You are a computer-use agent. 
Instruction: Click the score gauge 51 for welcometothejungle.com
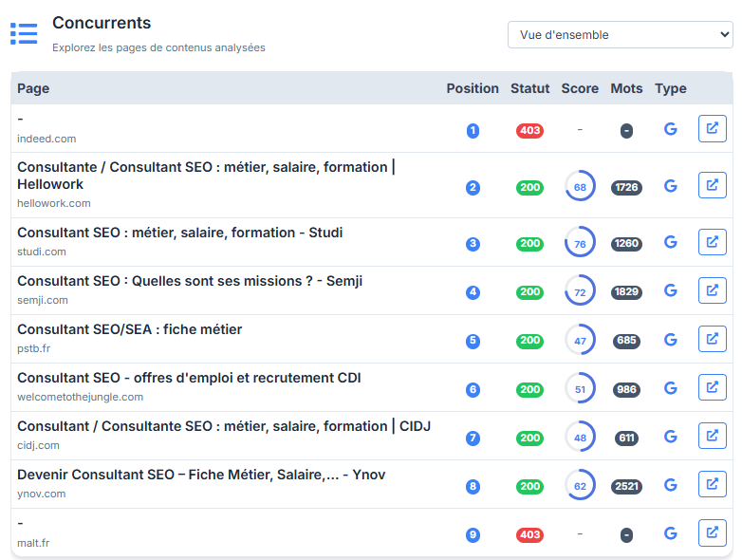580,388
